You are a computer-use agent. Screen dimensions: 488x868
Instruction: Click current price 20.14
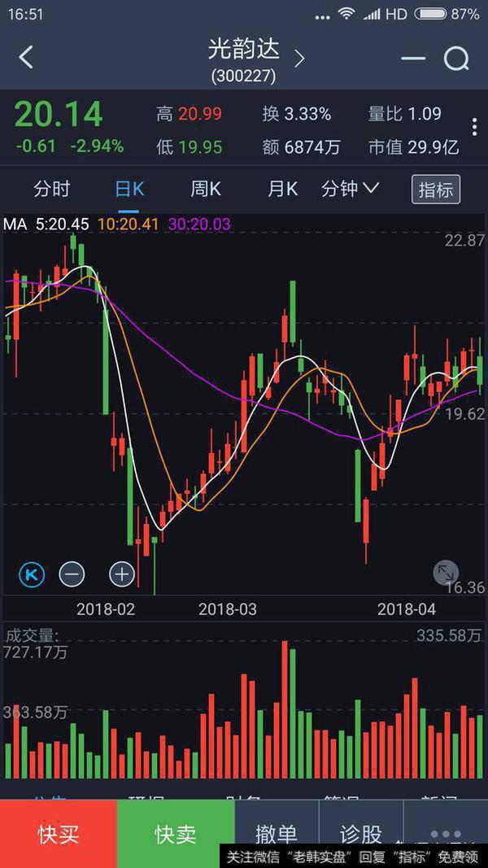coord(59,115)
